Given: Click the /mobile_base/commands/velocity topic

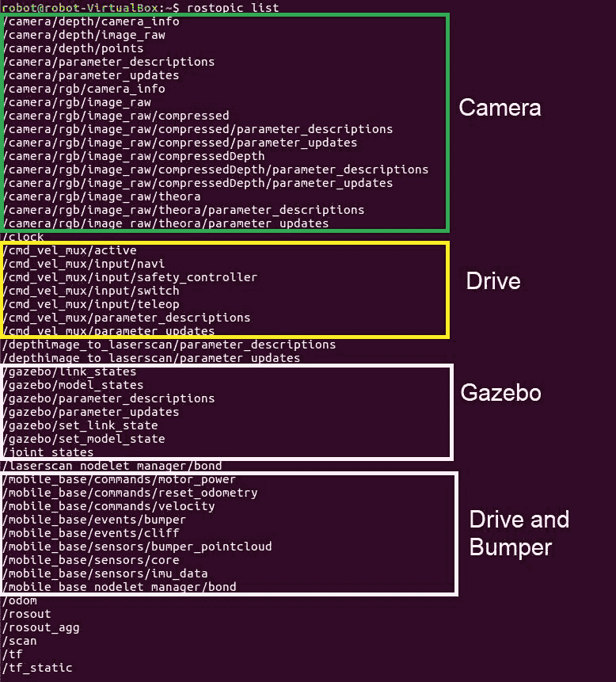Looking at the screenshot, I should 108,506.
